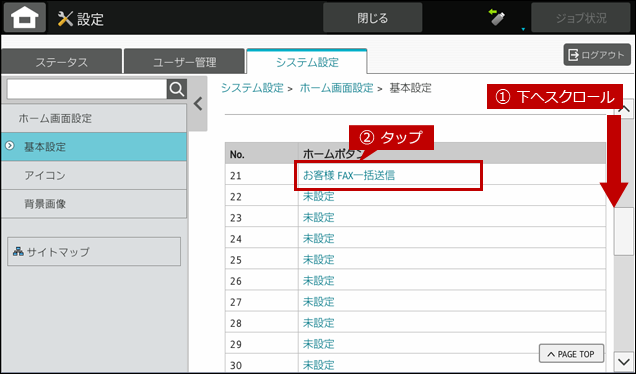Focus the side menu search field
This screenshot has width=636, height=374.
point(87,89)
